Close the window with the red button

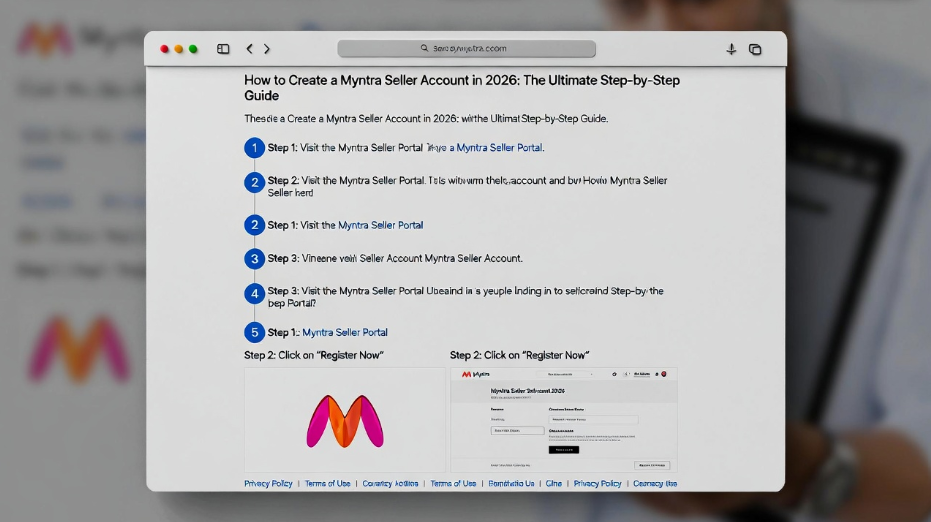coord(165,49)
